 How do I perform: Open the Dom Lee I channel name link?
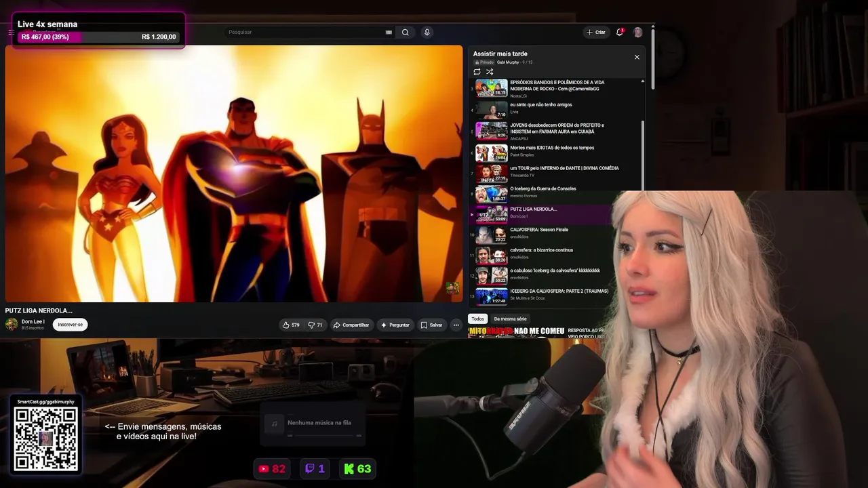tap(33, 322)
